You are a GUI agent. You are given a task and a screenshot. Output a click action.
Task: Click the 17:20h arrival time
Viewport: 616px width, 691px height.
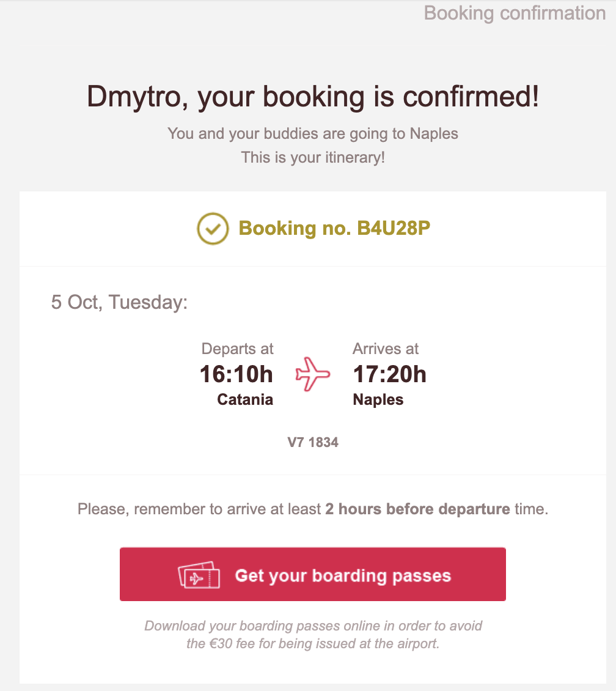(389, 374)
